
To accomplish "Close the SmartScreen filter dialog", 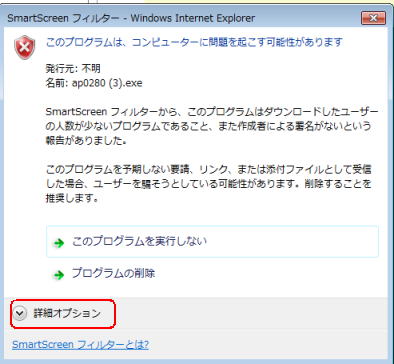I will [x=373, y=18].
